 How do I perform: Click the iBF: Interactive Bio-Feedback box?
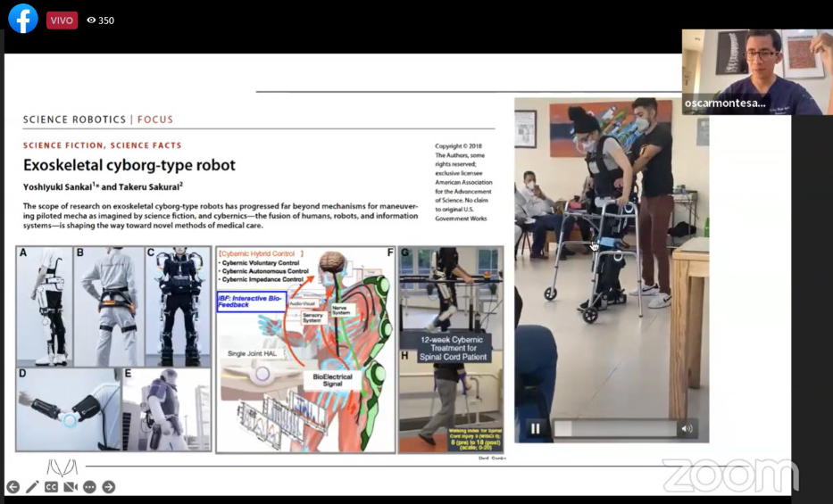tap(252, 301)
